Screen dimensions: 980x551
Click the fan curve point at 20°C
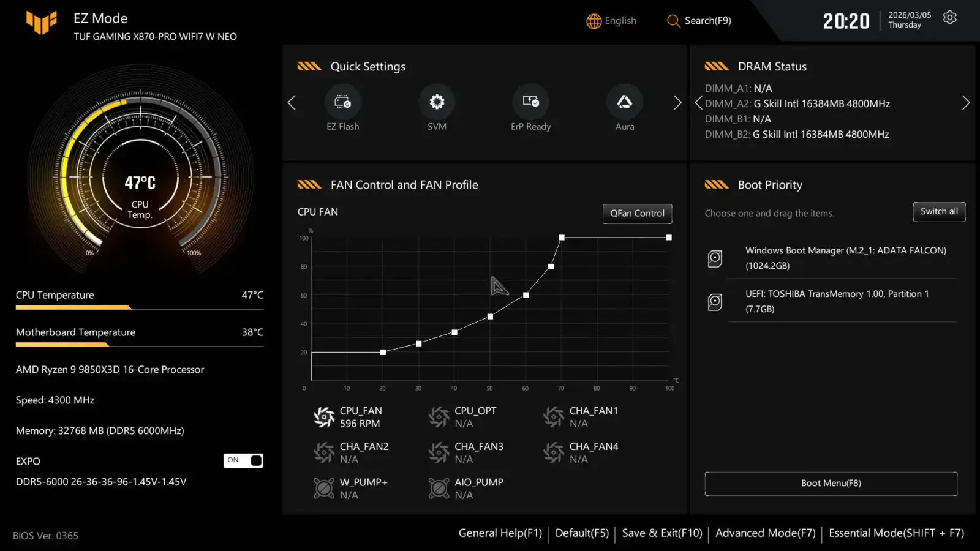383,352
